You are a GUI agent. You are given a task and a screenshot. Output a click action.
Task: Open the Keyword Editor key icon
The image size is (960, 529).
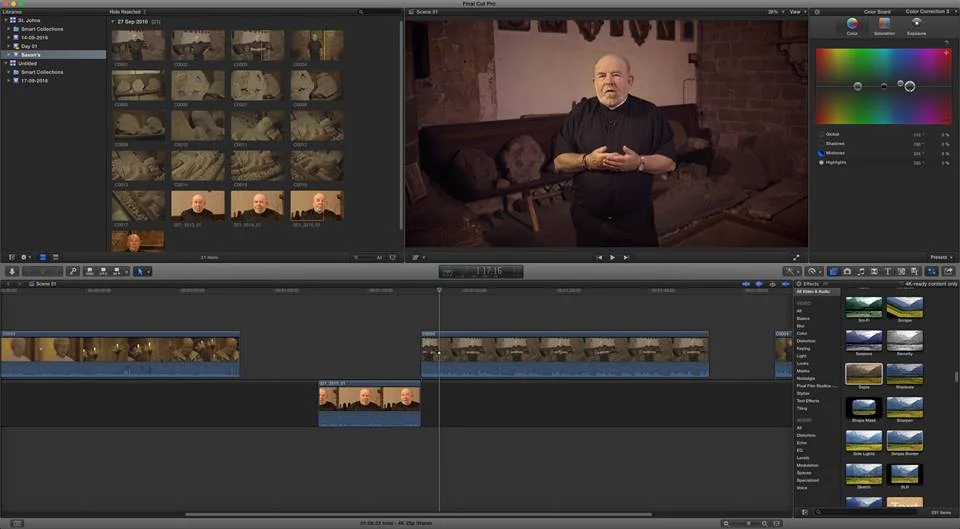click(73, 271)
